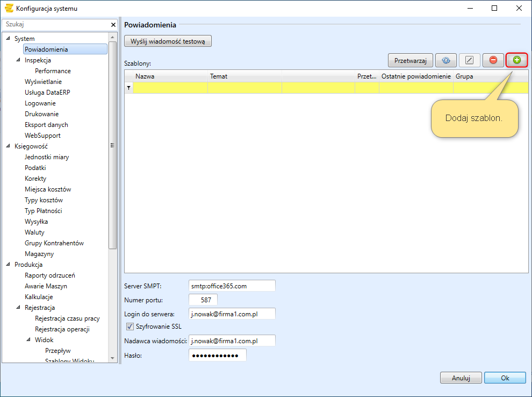Collapse the System tree node
The height and width of the screenshot is (397, 532).
(8, 39)
